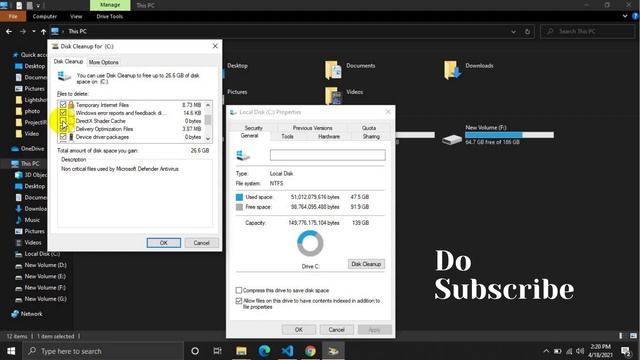
Task: Open Downloads folder icon in main pane
Action: click(x=452, y=69)
